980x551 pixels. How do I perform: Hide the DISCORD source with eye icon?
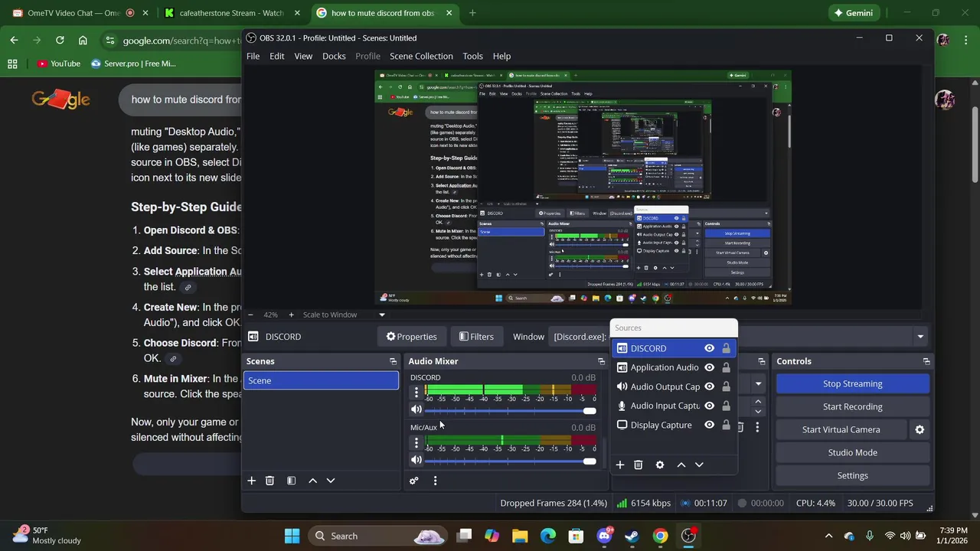(x=709, y=348)
